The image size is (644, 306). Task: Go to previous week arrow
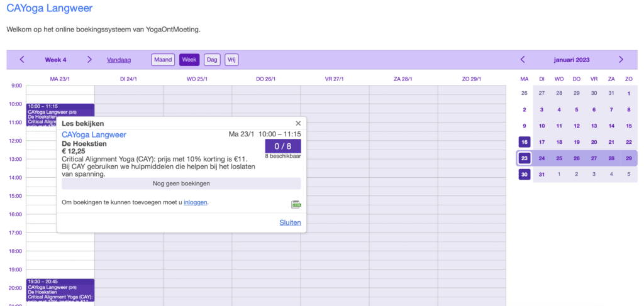pos(22,60)
